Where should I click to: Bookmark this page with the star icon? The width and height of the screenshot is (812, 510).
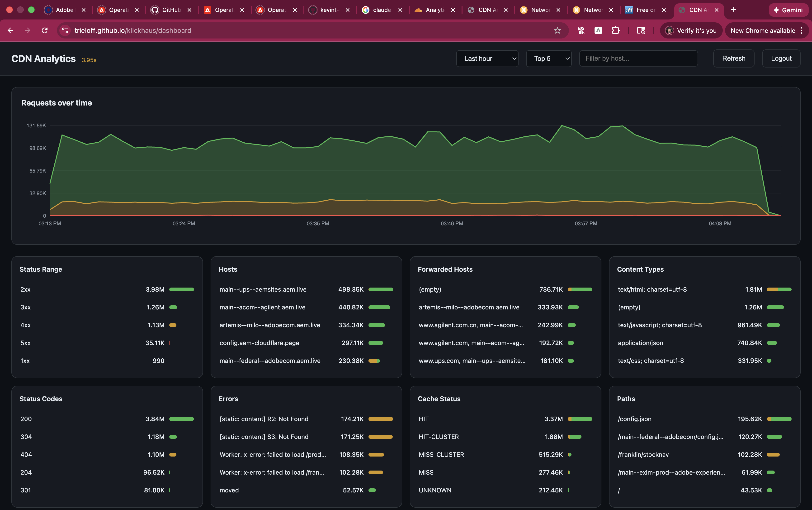pyautogui.click(x=557, y=30)
